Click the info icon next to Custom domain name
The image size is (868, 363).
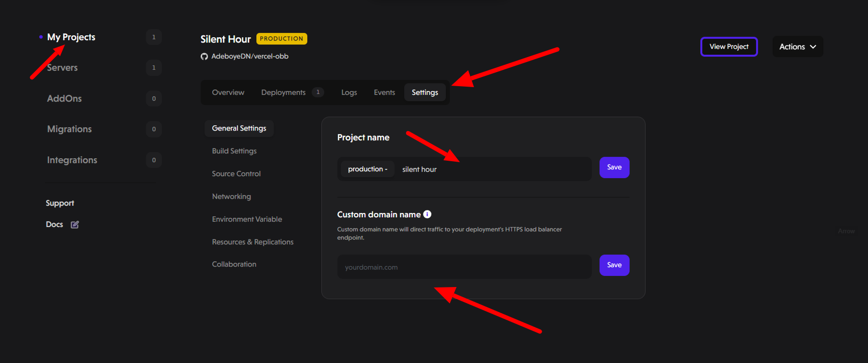pos(427,214)
